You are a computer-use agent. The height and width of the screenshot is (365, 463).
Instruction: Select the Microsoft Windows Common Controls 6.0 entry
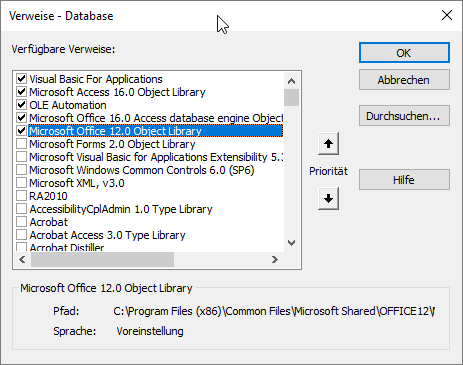[142, 170]
